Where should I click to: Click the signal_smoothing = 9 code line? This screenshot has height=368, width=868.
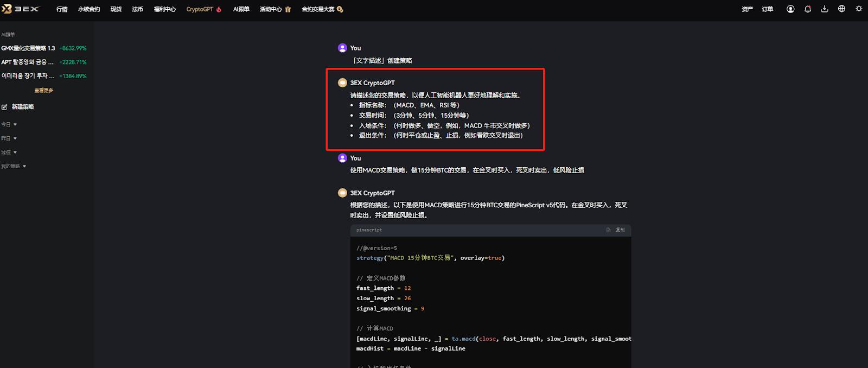pos(391,308)
